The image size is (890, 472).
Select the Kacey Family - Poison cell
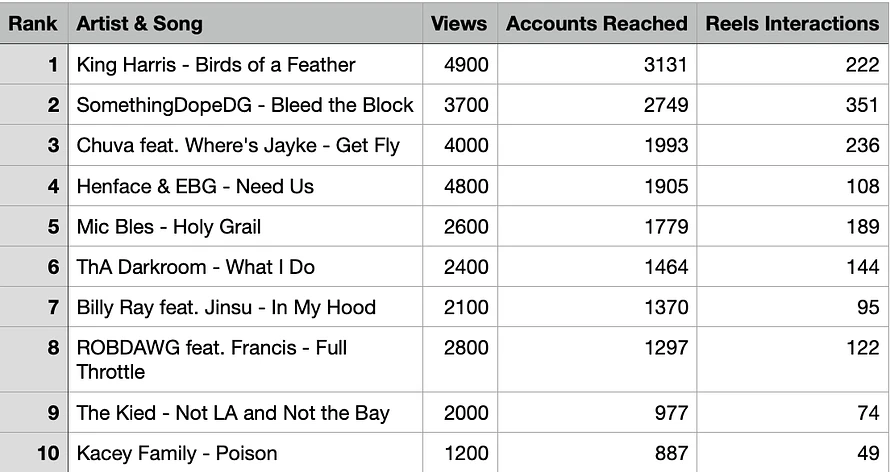[x=245, y=453]
